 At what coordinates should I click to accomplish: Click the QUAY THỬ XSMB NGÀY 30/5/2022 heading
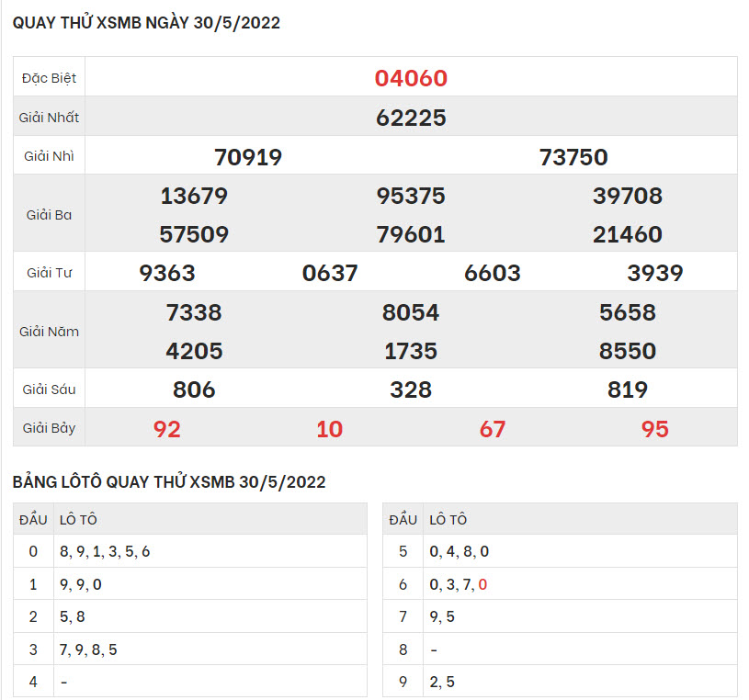pos(147,24)
